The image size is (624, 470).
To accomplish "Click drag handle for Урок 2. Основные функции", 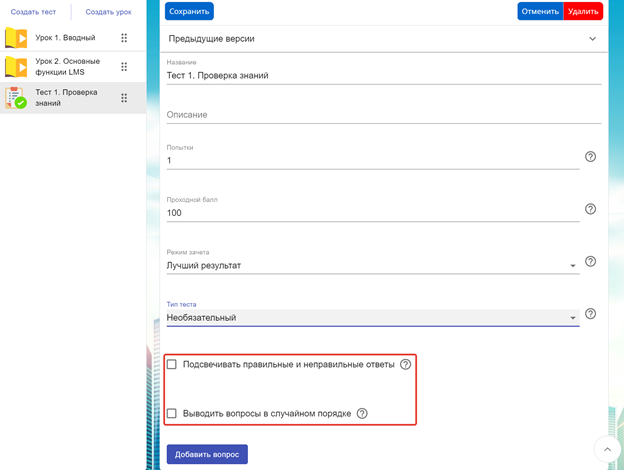I will 124,66.
